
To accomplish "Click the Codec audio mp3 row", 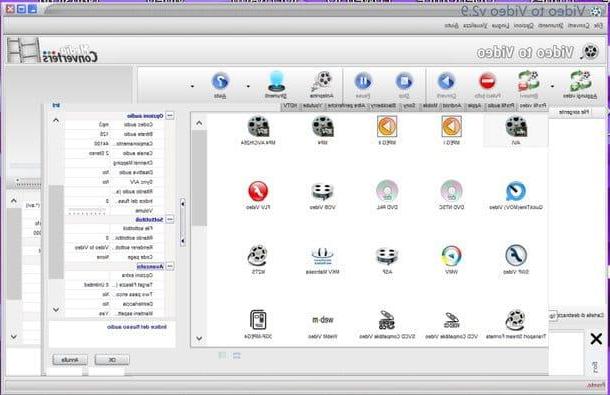I will click(114, 125).
